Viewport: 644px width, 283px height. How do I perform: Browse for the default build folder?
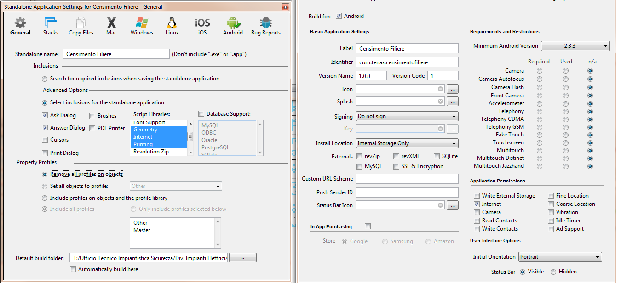pos(243,258)
